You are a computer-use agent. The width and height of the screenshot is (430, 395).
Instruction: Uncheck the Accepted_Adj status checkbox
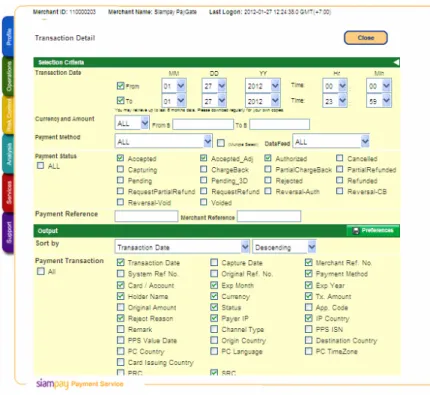pyautogui.click(x=203, y=158)
